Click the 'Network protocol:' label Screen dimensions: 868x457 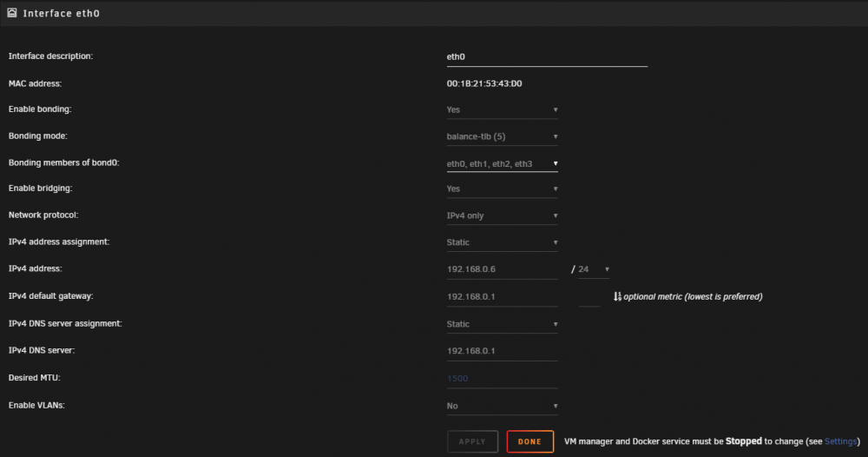click(43, 215)
